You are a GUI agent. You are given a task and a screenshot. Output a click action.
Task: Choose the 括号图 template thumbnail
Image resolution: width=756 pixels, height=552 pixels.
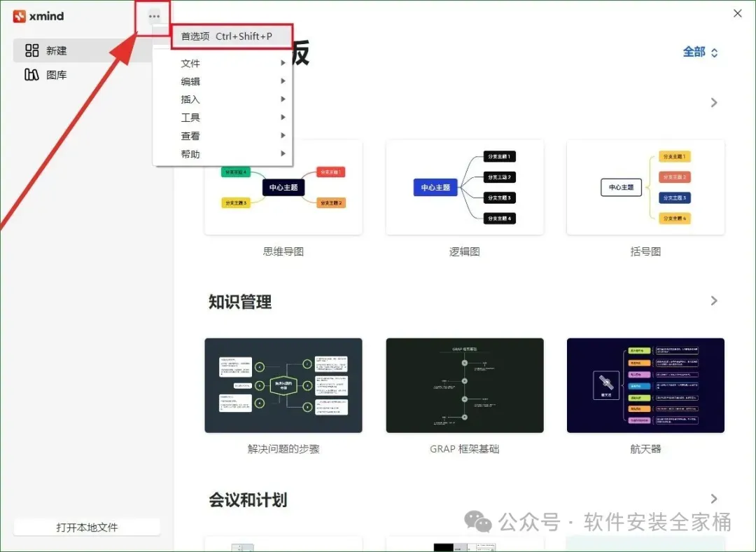click(x=645, y=187)
